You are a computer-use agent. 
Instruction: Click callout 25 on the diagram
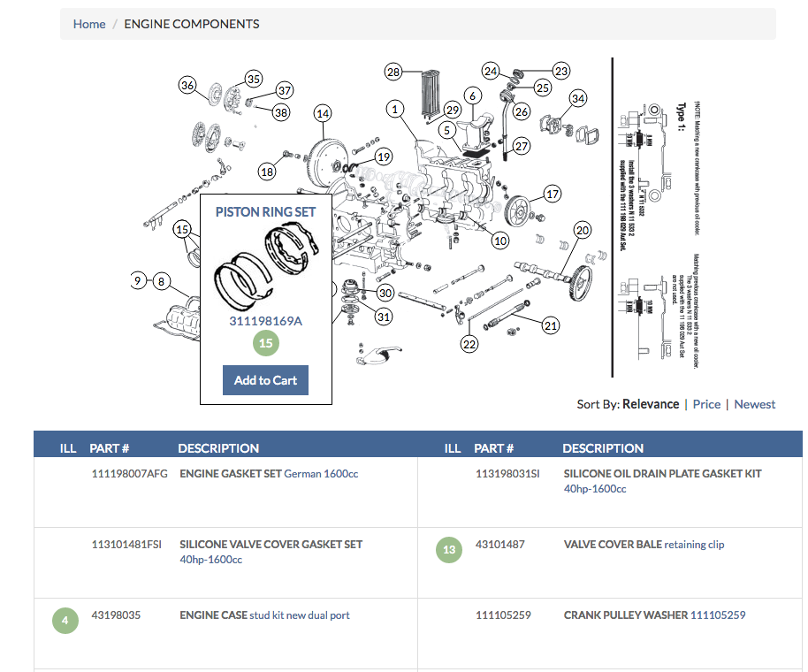click(542, 88)
